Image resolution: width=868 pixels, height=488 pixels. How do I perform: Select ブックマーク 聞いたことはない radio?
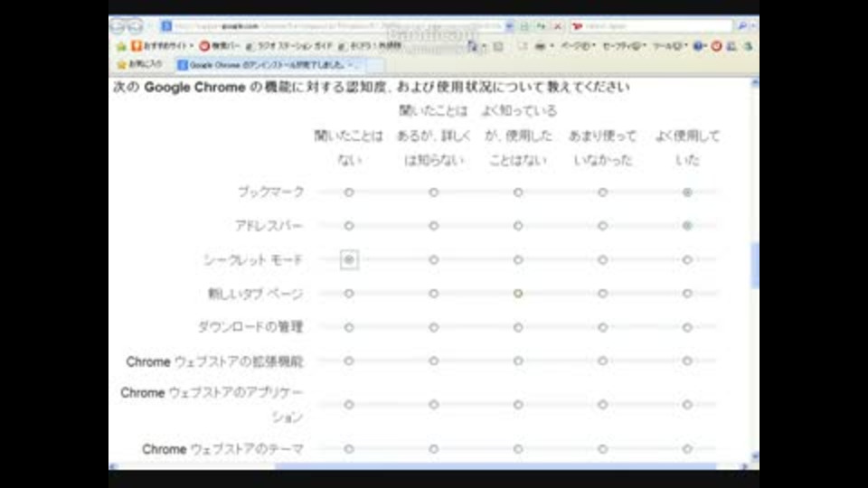click(349, 192)
